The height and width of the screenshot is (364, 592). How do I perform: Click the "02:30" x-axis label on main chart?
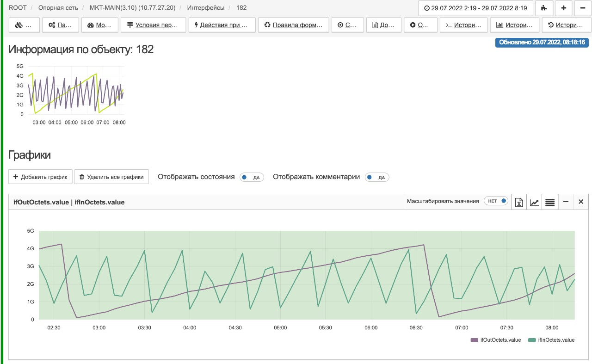(x=54, y=327)
